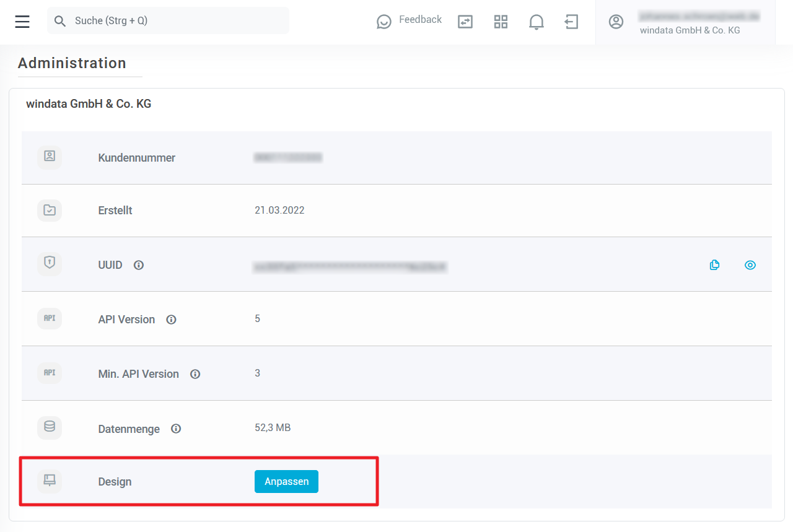Copy the UUID to clipboard

(714, 265)
